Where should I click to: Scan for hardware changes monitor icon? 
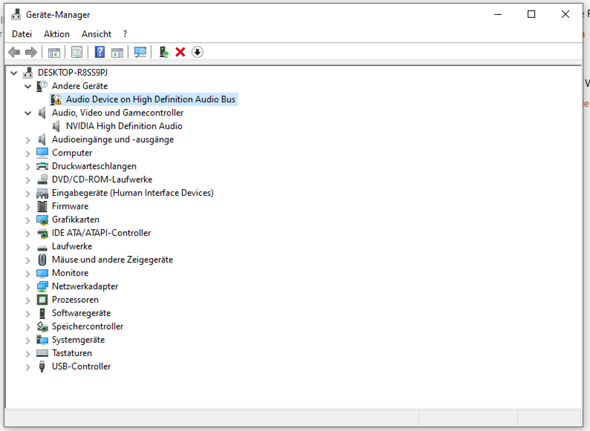point(140,52)
